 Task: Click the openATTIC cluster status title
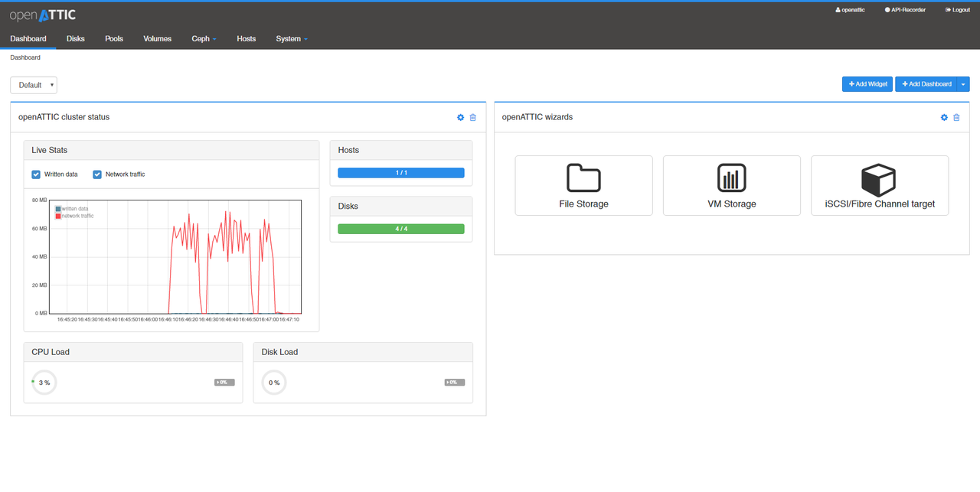pos(64,117)
